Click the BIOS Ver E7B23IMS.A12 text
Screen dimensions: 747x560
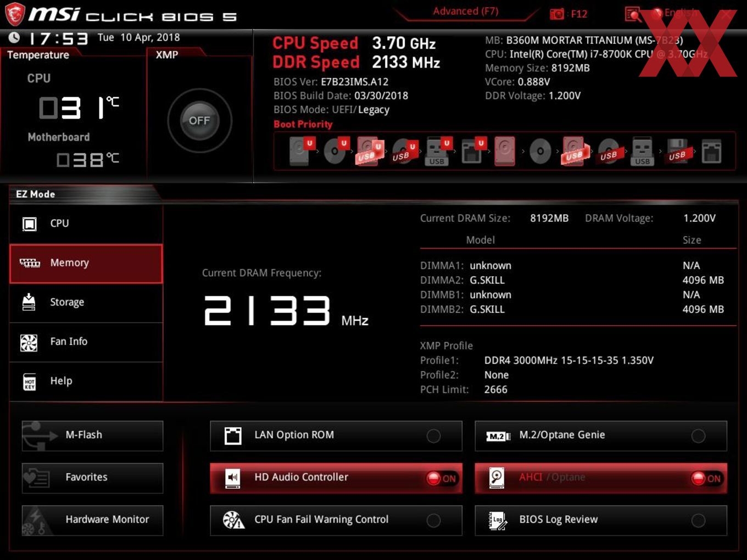tap(331, 82)
